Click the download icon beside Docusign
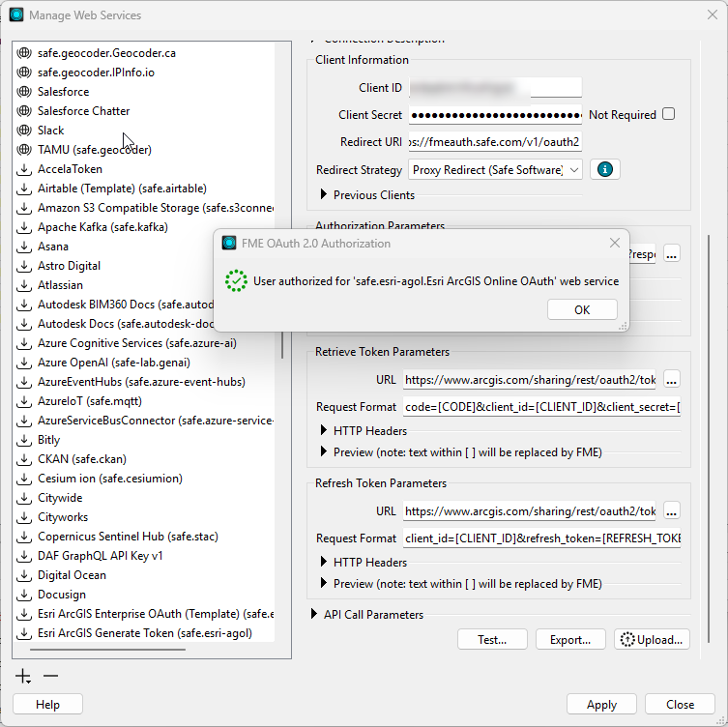 click(x=24, y=595)
